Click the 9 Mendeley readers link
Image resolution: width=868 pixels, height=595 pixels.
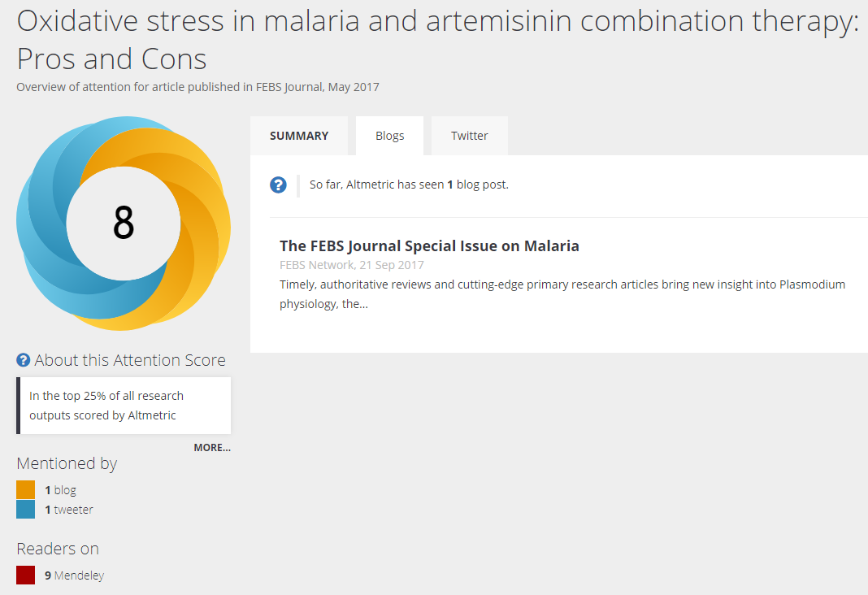click(x=74, y=575)
